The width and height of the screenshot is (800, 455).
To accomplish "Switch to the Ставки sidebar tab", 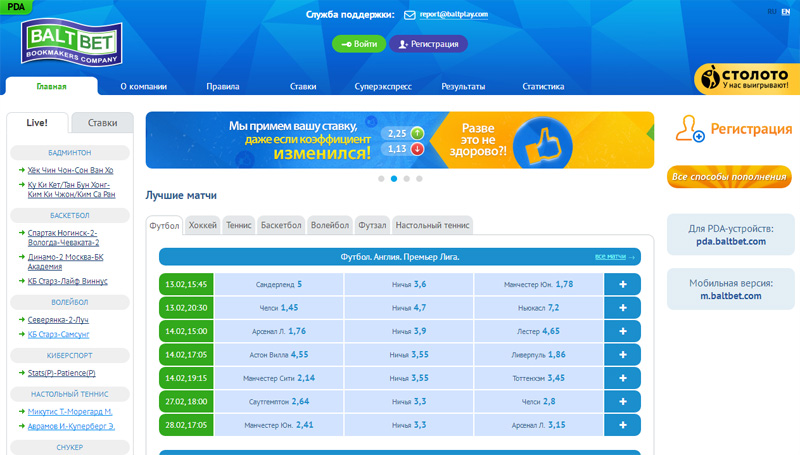I will [102, 123].
